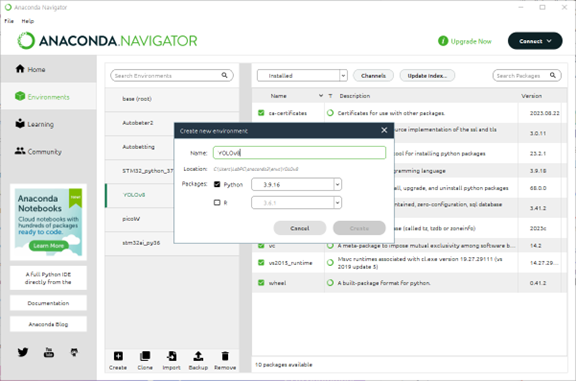The height and width of the screenshot is (381, 576).
Task: Click the Update index button
Action: click(x=427, y=75)
